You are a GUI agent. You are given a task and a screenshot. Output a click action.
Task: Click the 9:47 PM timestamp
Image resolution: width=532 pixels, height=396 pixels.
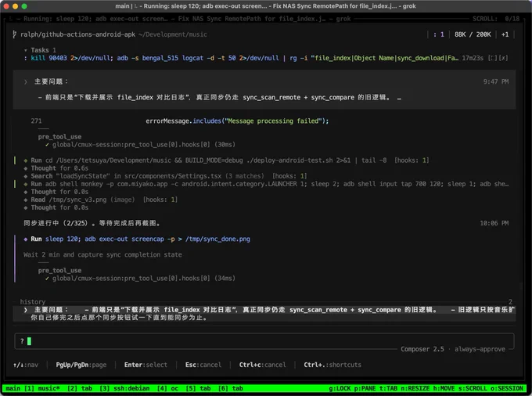(496, 81)
